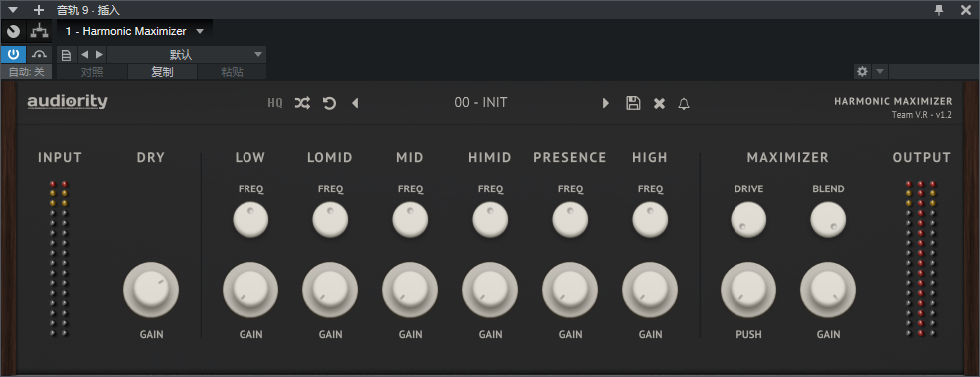
Task: Open the preset file document icon
Action: pos(66,55)
